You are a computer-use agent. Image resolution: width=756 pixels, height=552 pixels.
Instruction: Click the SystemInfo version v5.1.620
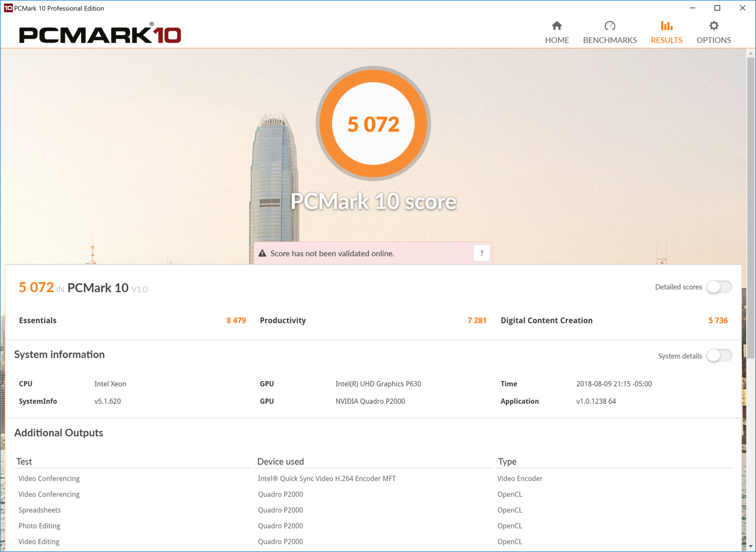[x=108, y=401]
